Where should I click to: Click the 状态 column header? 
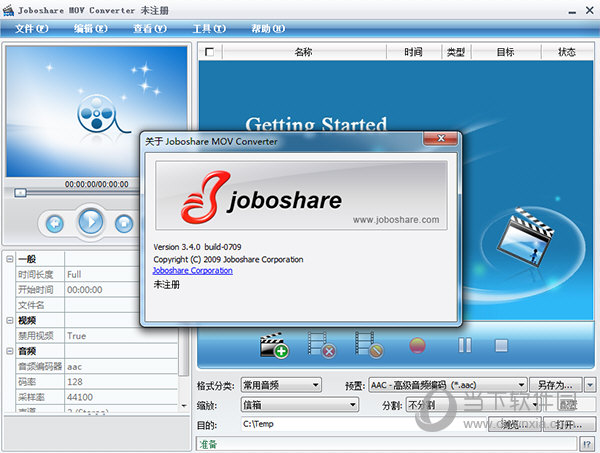tap(567, 52)
